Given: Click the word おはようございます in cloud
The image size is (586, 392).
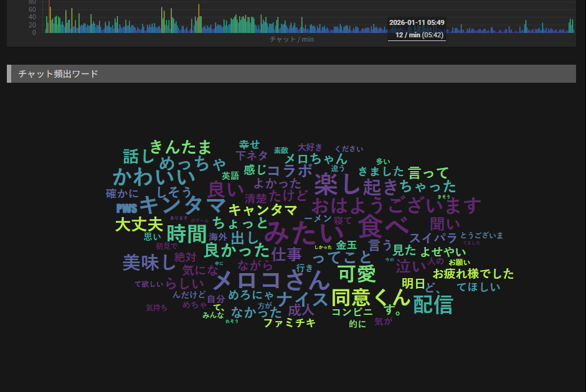Looking at the screenshot, I should pos(396,205).
